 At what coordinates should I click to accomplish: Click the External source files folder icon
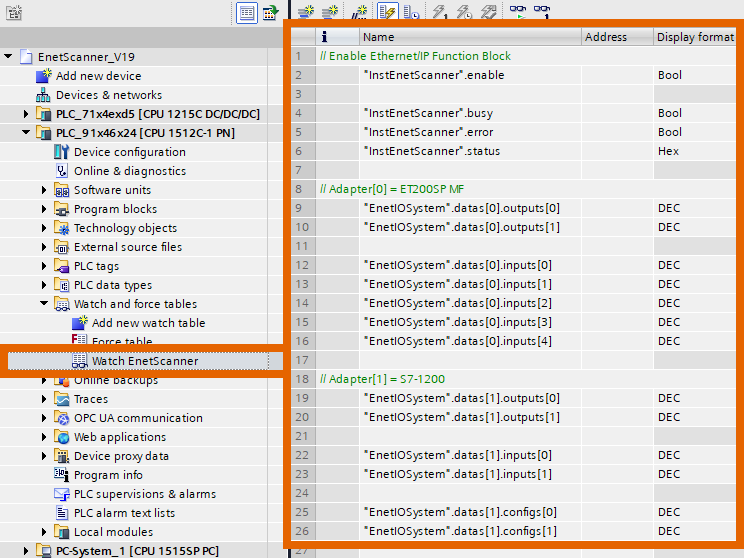[x=61, y=247]
